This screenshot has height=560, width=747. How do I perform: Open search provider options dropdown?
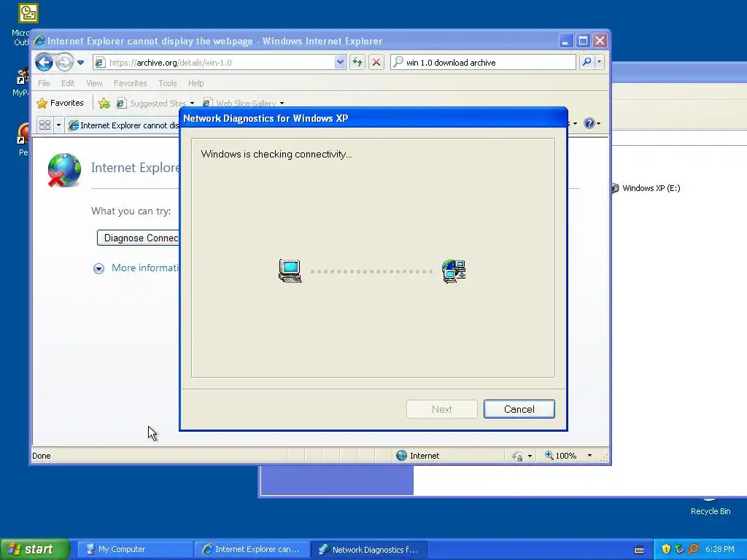600,62
